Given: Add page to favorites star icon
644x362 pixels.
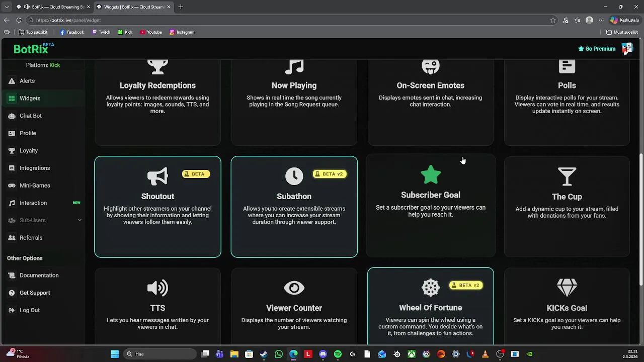Looking at the screenshot, I should (x=553, y=20).
